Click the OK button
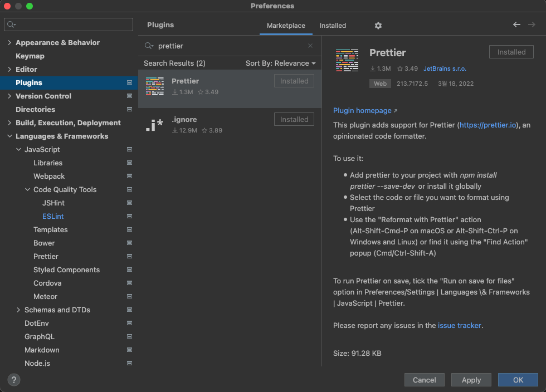 coord(518,380)
